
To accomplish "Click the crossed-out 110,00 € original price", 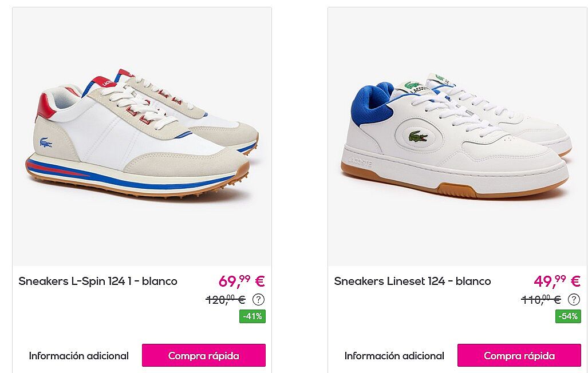I will [x=541, y=300].
